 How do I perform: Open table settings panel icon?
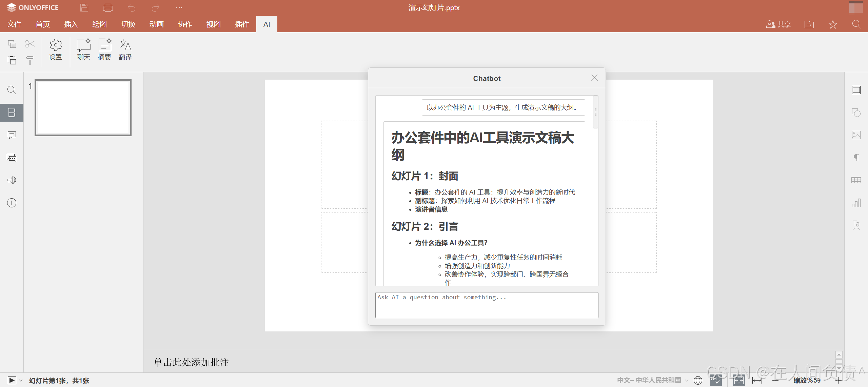point(857,180)
